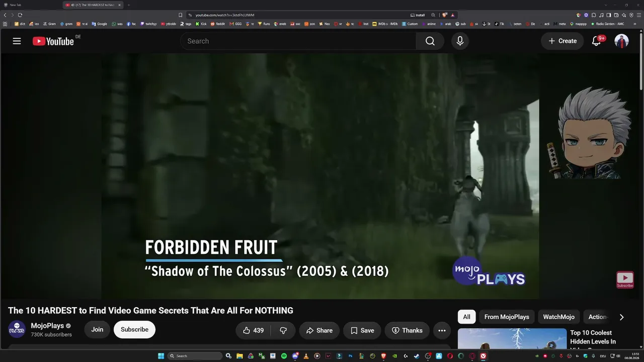Open the New Tab browser tab
The height and width of the screenshot is (362, 644).
point(31,5)
